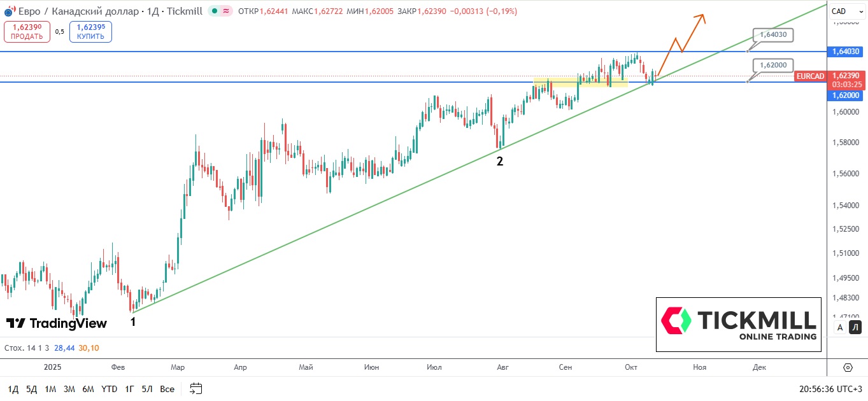Screen dimensions: 868x401
Task: Click the TradingView logo
Action: (x=57, y=323)
